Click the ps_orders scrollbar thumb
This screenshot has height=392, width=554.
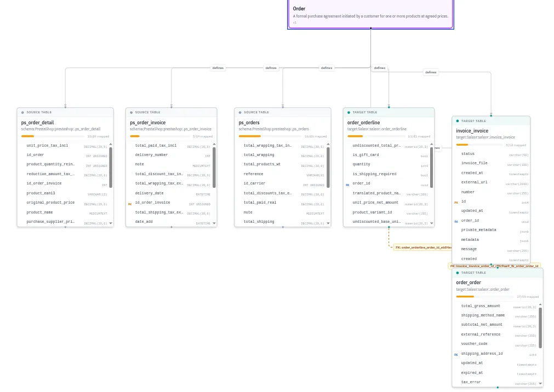pyautogui.click(x=328, y=168)
